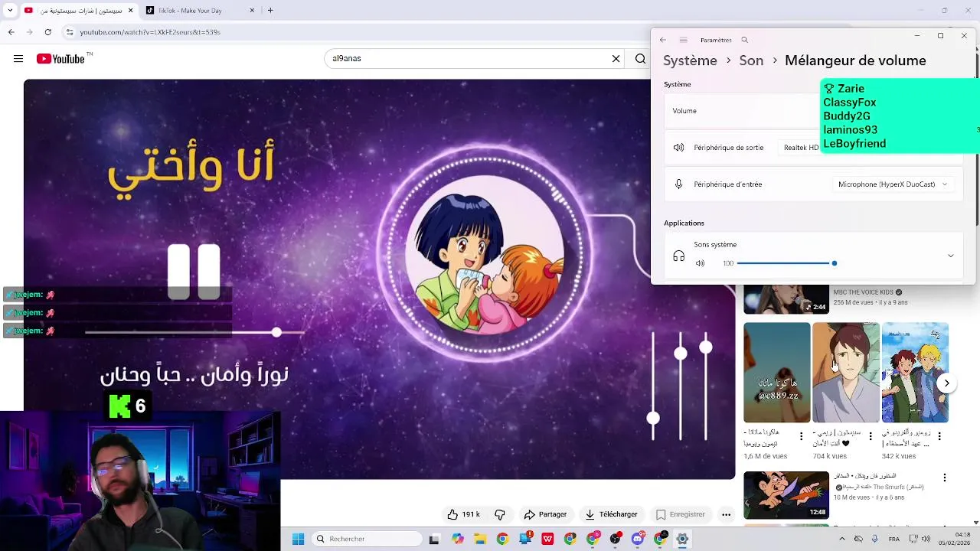Click the MBC THE VOICE KIDS channel name

tap(863, 292)
